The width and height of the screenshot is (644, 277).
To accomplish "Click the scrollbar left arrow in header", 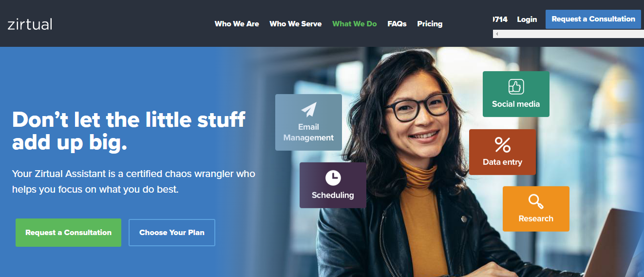I will coord(496,34).
